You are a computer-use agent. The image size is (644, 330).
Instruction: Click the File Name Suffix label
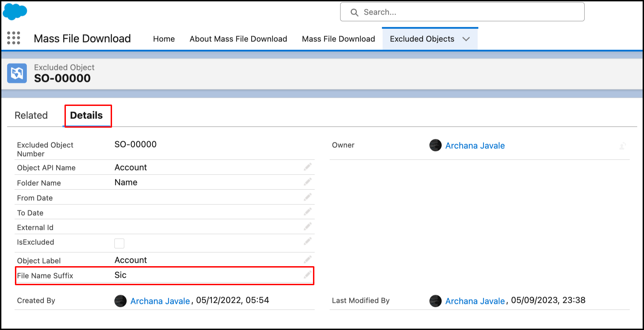pyautogui.click(x=45, y=276)
